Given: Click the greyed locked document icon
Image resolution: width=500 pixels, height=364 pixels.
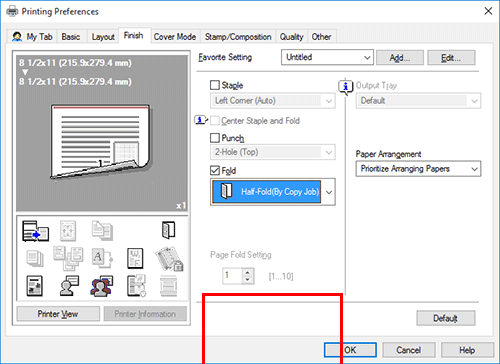Looking at the screenshot, I should pyautogui.click(x=169, y=258).
